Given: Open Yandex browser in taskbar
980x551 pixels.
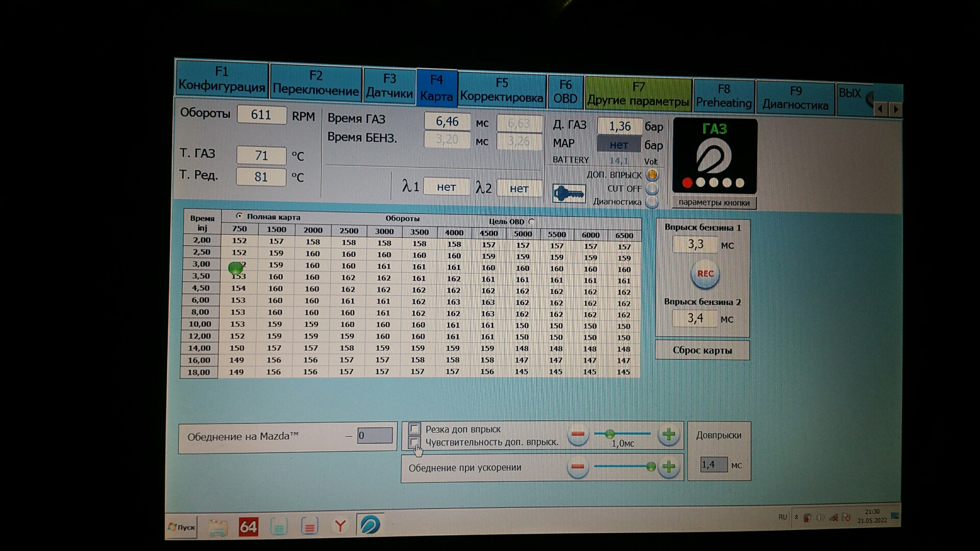Looking at the screenshot, I should (x=340, y=525).
